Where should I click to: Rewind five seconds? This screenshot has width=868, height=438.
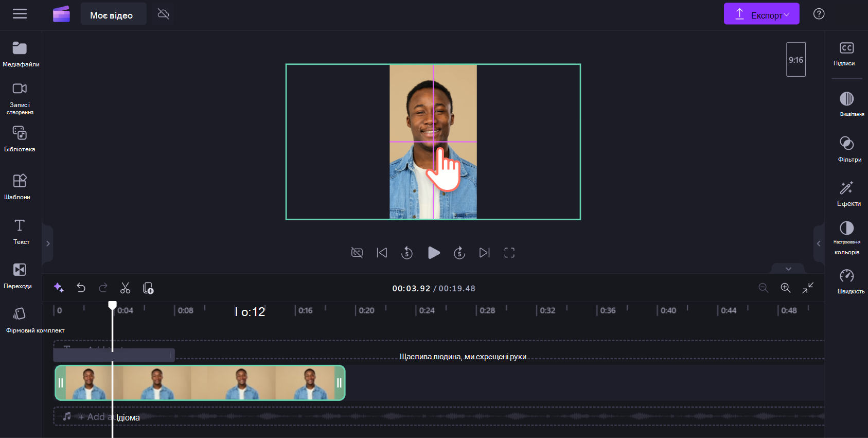pyautogui.click(x=407, y=253)
